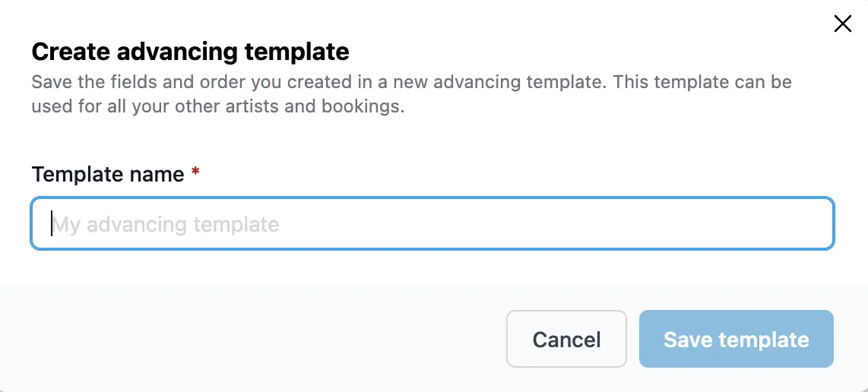The height and width of the screenshot is (392, 868).
Task: Click the "My advancing template" placeholder text
Action: tap(166, 225)
